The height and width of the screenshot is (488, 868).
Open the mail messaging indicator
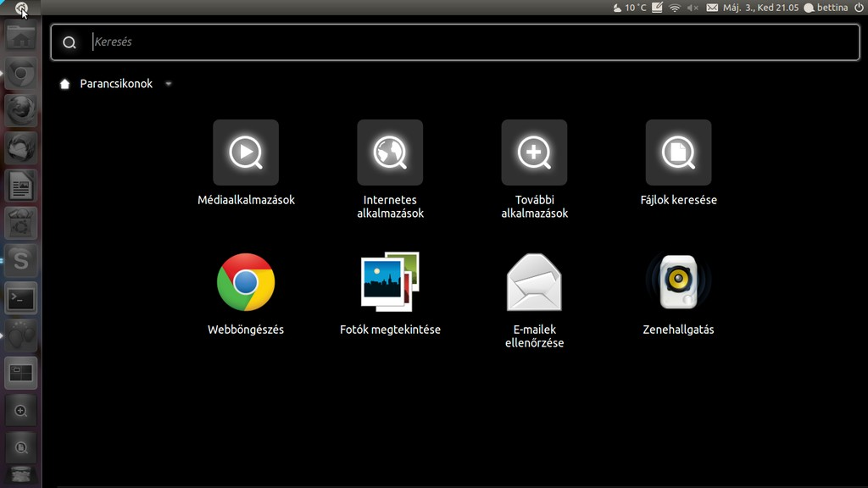coord(712,8)
